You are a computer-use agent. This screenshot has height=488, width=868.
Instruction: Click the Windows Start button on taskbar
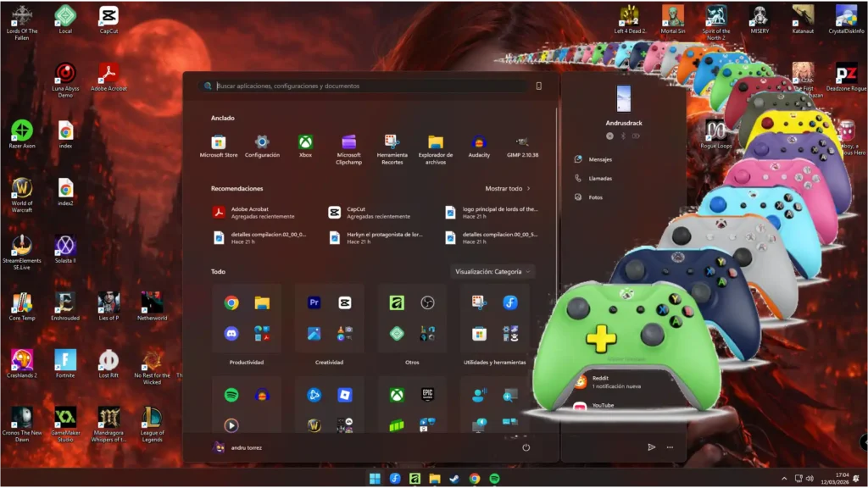375,479
